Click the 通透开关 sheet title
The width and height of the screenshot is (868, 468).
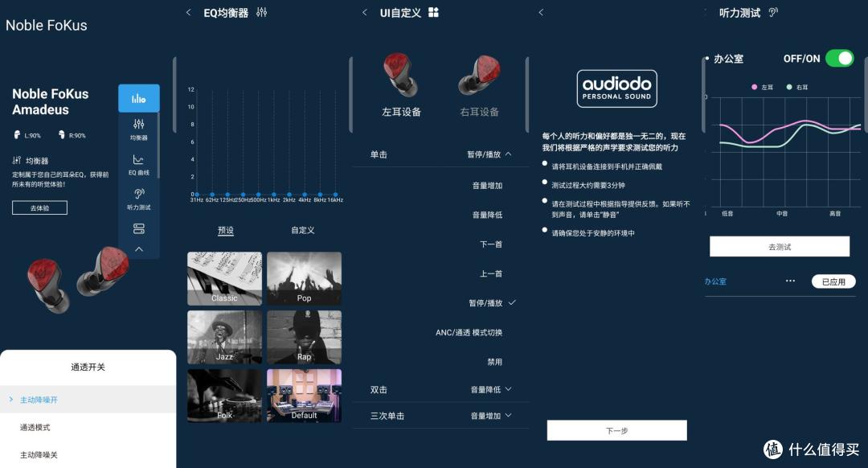pyautogui.click(x=88, y=367)
